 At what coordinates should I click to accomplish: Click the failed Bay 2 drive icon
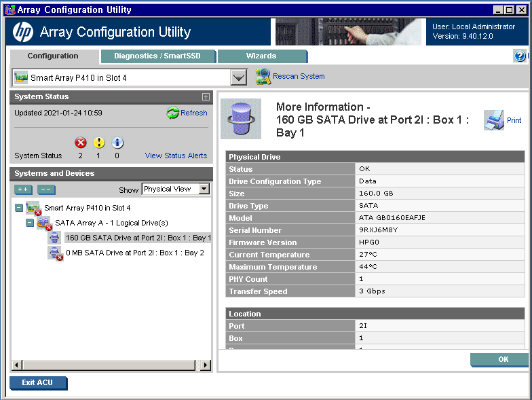click(x=56, y=253)
